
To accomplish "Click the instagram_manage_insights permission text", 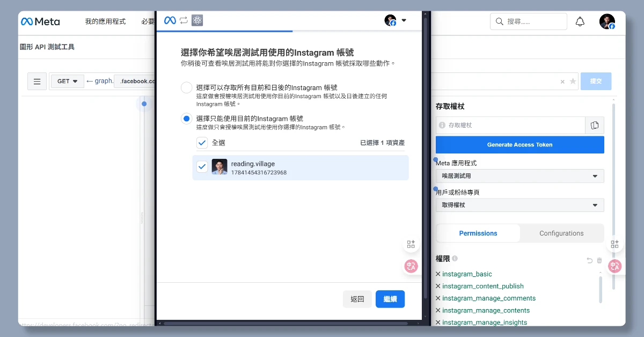I will coord(485,323).
